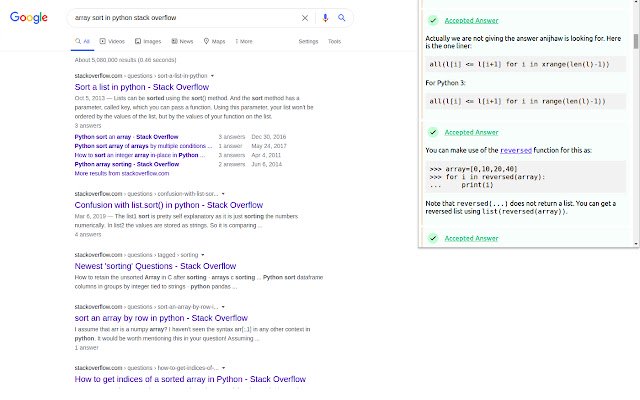
Task: Switch to the Maps tab
Action: coord(215,41)
